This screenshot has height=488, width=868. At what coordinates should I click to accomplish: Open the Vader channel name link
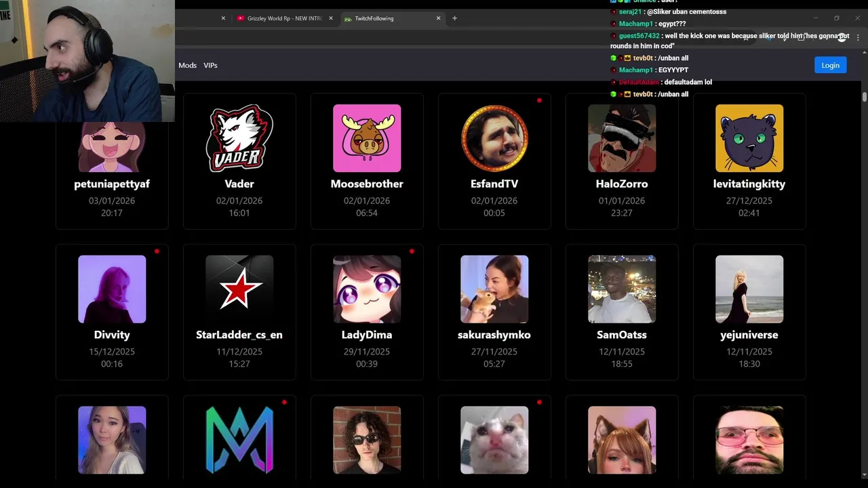click(x=239, y=184)
